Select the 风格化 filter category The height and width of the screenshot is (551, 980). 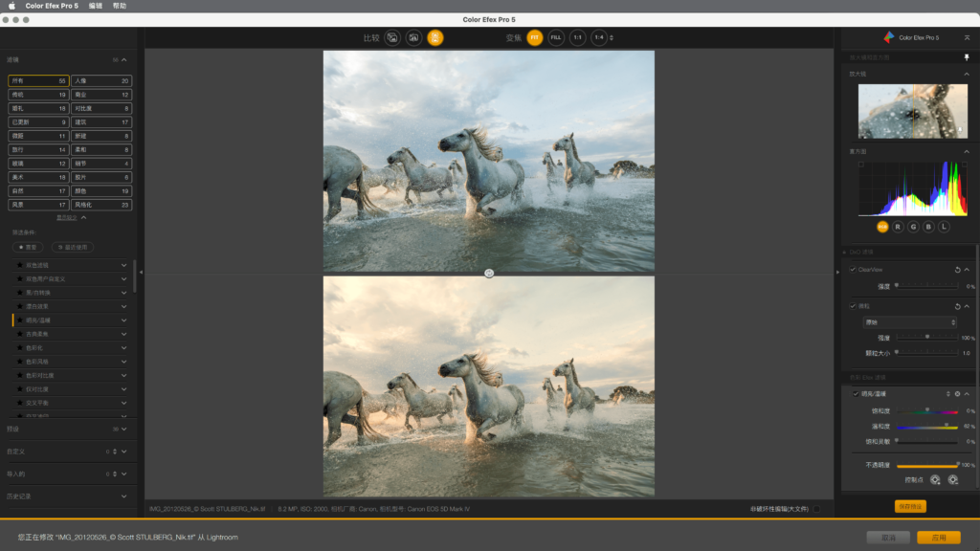(x=101, y=205)
